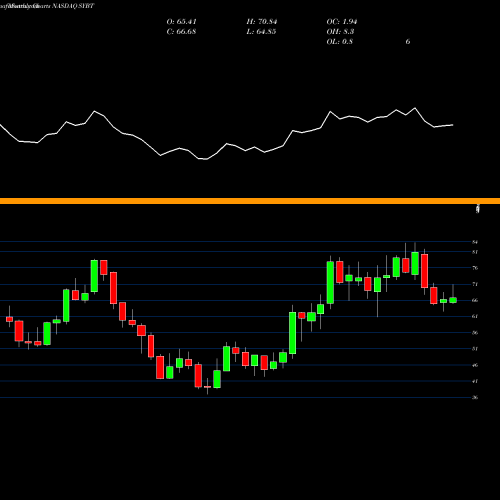500x500 pixels.
Task: Click the white indicator line's last point
Action: point(453,125)
